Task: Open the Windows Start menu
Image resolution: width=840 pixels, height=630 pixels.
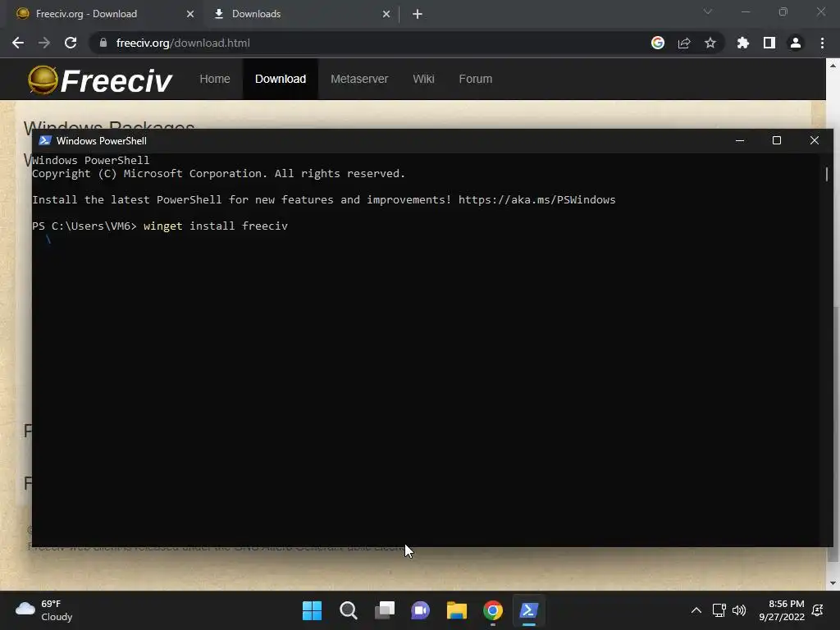Action: pyautogui.click(x=312, y=610)
